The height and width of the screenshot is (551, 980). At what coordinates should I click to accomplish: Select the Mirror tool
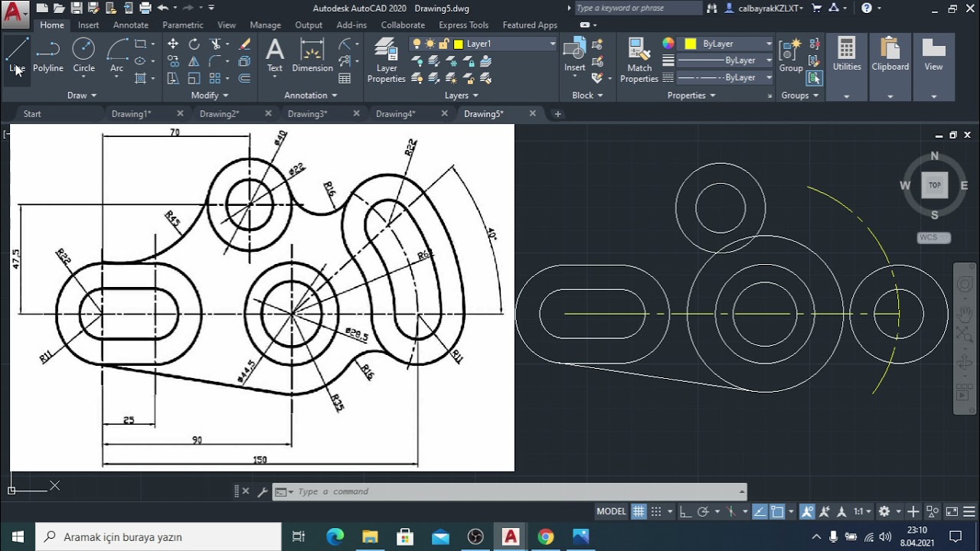point(194,61)
